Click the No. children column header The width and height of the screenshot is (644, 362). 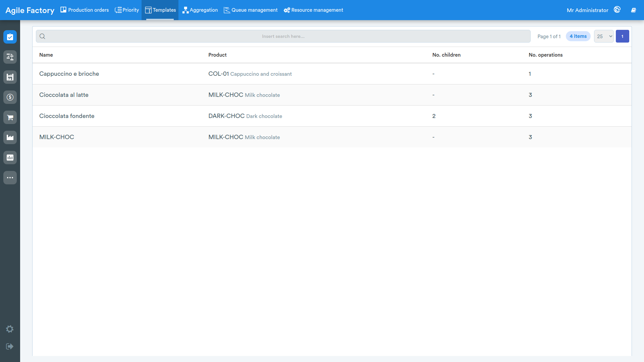tap(446, 55)
